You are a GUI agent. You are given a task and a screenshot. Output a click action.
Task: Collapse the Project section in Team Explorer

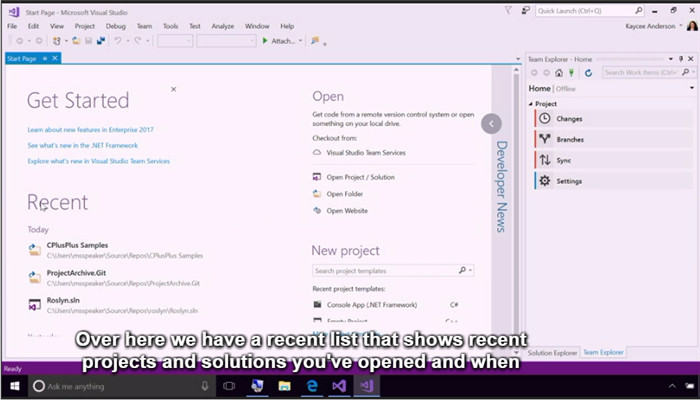pos(531,104)
